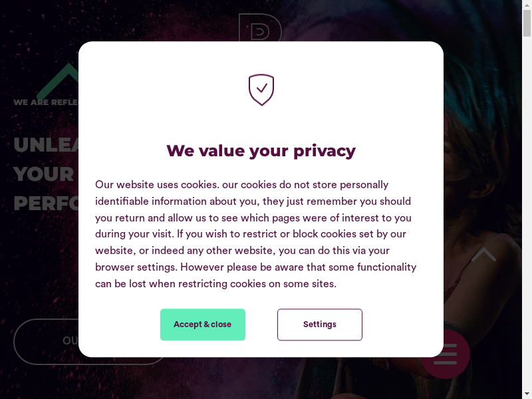Screen dimensions: 532x399
Task: Click the 'We value your privacy' heading
Action: point(261,150)
